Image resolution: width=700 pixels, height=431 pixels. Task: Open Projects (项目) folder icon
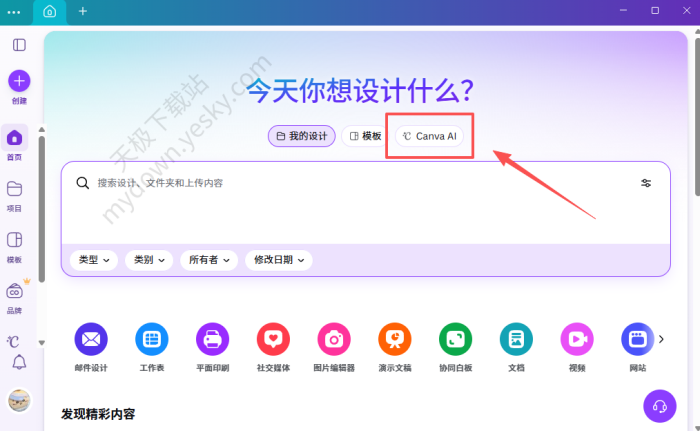[14, 189]
